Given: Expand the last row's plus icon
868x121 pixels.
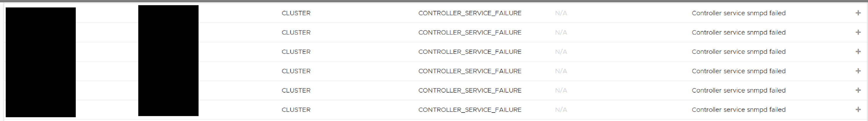Looking at the screenshot, I should click(858, 109).
